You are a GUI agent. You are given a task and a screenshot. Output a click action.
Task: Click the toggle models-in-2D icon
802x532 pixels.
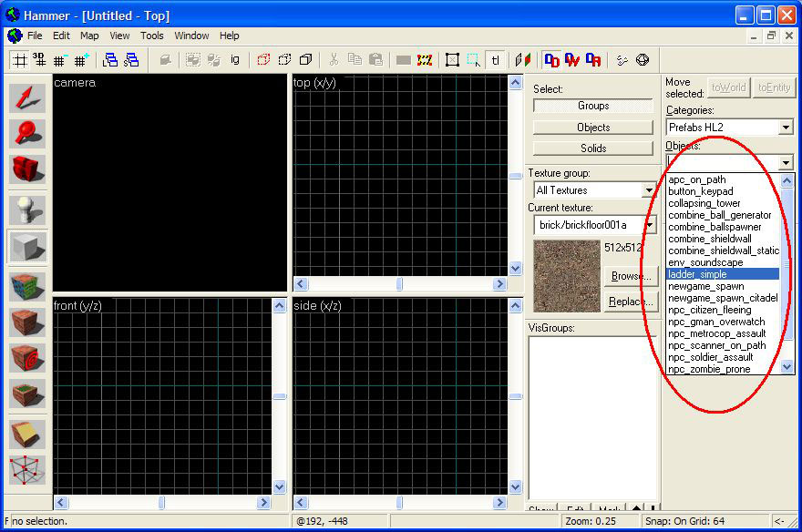pos(622,60)
